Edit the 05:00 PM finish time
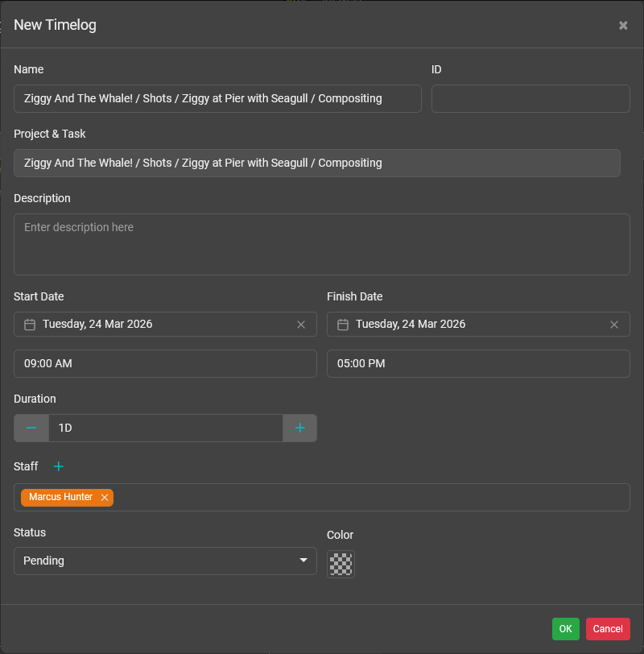This screenshot has width=644, height=654. point(478,364)
